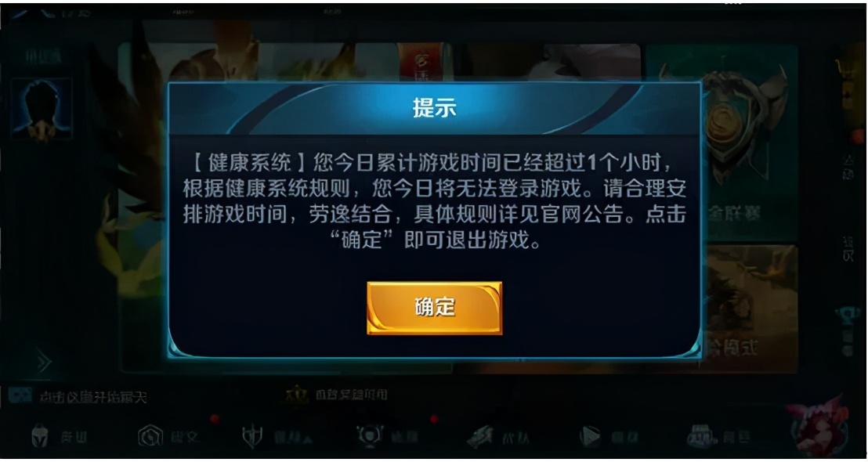Image resolution: width=868 pixels, height=462 pixels.
Task: Open the play-triangle replay icon
Action: pyautogui.click(x=590, y=437)
